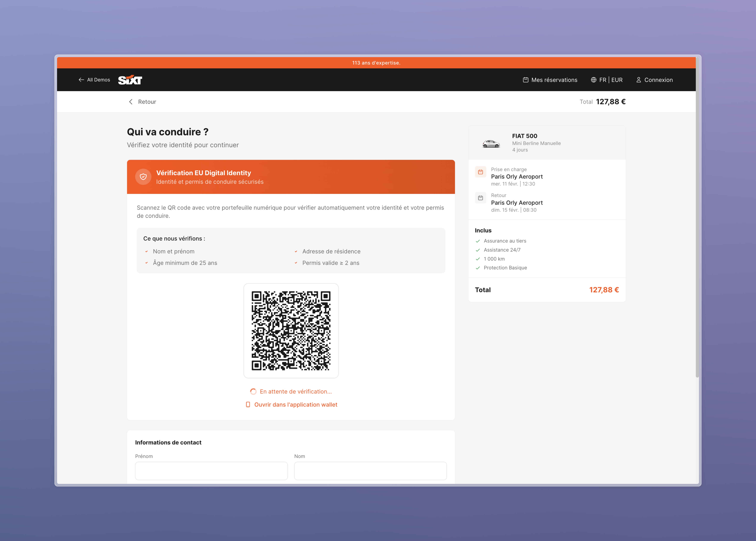The width and height of the screenshot is (756, 541).
Task: Click the Retour chevron icon
Action: tap(131, 102)
